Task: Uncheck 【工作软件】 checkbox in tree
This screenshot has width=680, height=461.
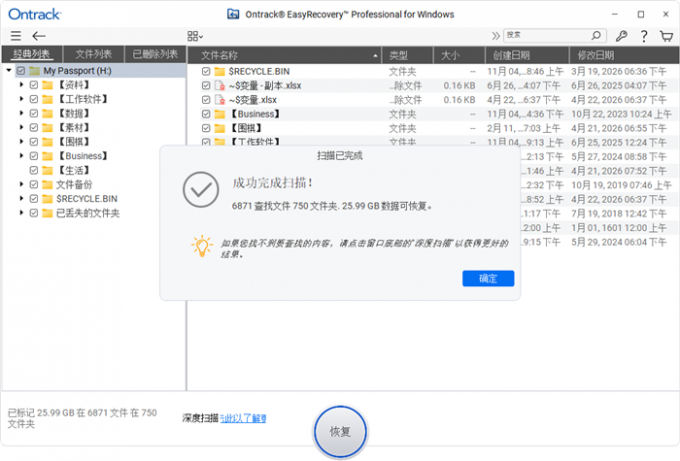Action: (34, 99)
